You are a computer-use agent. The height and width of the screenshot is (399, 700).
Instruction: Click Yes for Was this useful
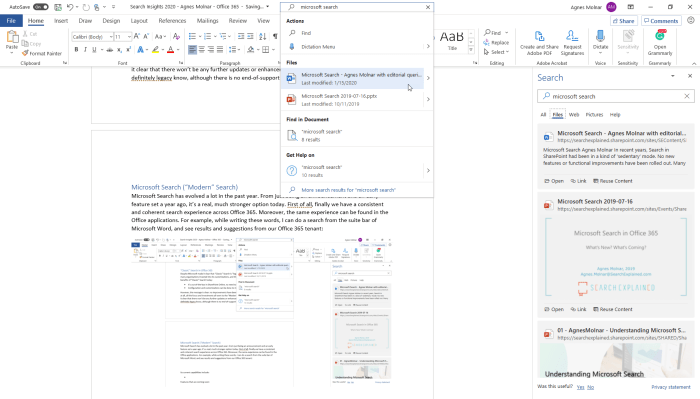[580, 387]
